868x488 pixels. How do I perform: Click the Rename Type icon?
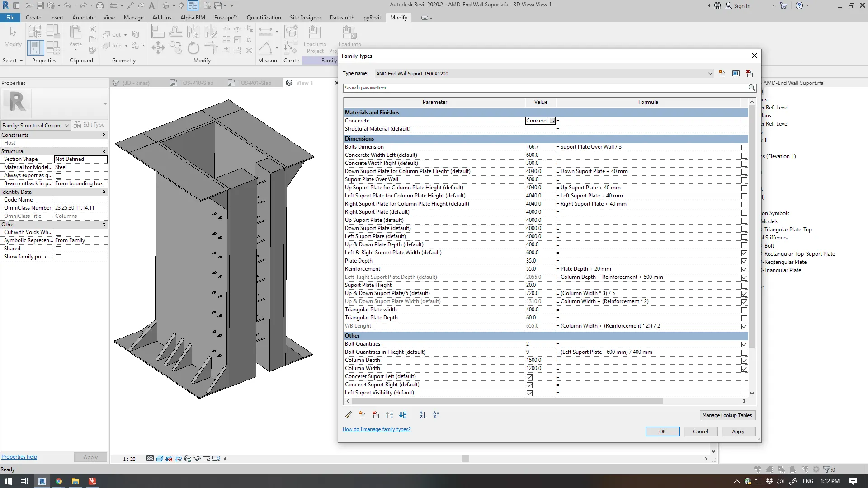(x=736, y=74)
